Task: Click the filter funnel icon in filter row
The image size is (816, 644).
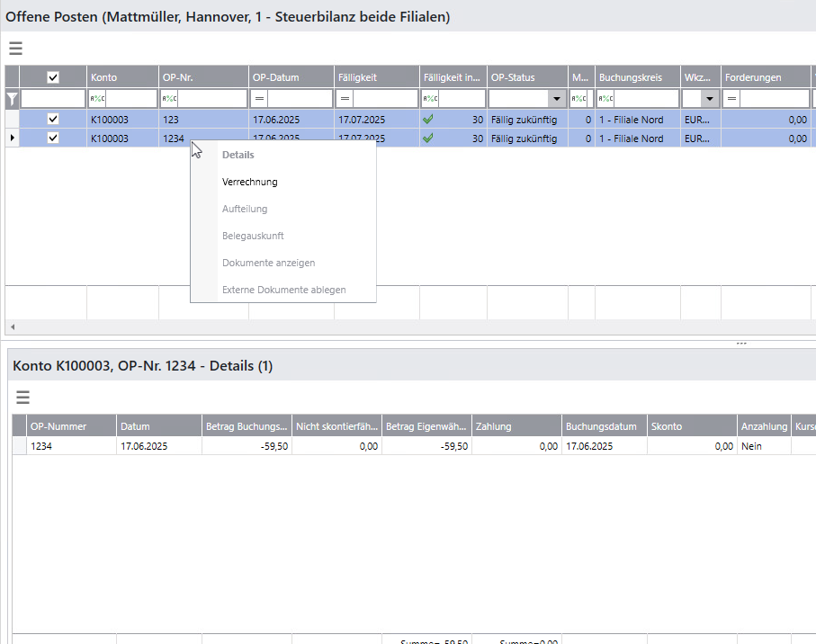Action: (x=12, y=99)
